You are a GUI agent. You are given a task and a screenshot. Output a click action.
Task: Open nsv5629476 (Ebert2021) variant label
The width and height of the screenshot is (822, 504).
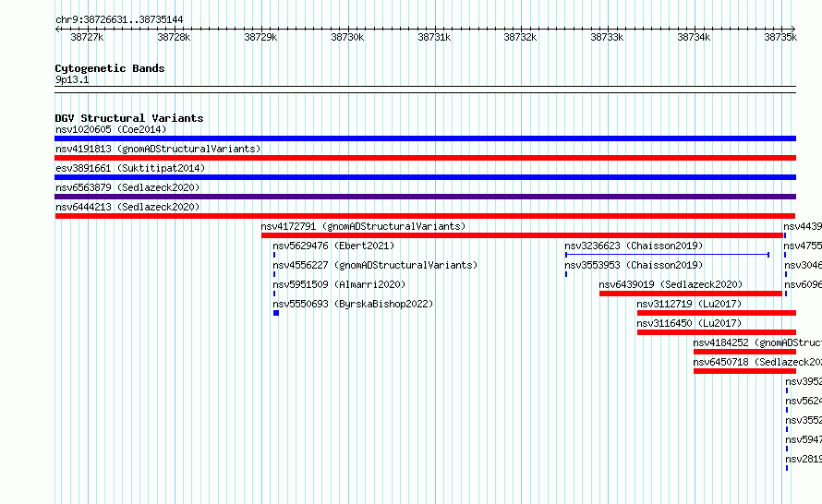coord(333,246)
